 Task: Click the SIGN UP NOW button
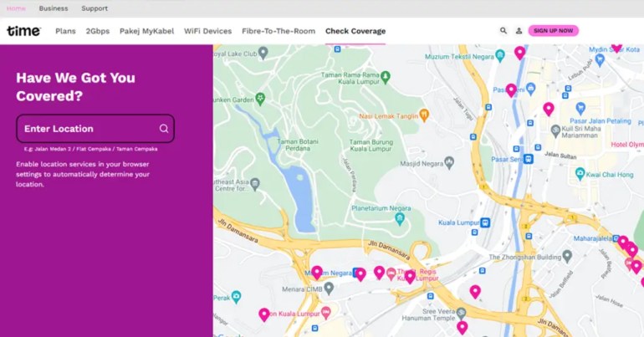coord(553,31)
